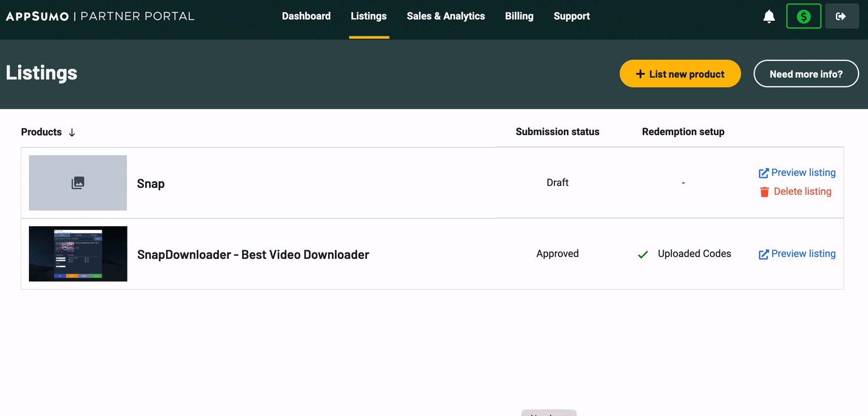This screenshot has width=868, height=416.
Task: Click the green checkmark beside Uploaded Codes
Action: click(x=643, y=255)
